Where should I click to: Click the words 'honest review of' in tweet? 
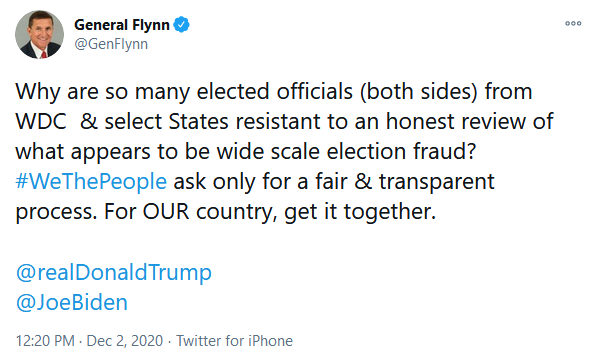pyautogui.click(x=469, y=122)
